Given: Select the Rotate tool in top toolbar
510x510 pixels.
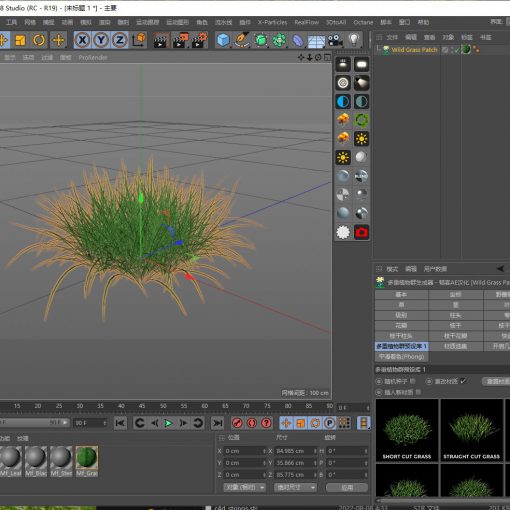Looking at the screenshot, I should (x=39, y=40).
